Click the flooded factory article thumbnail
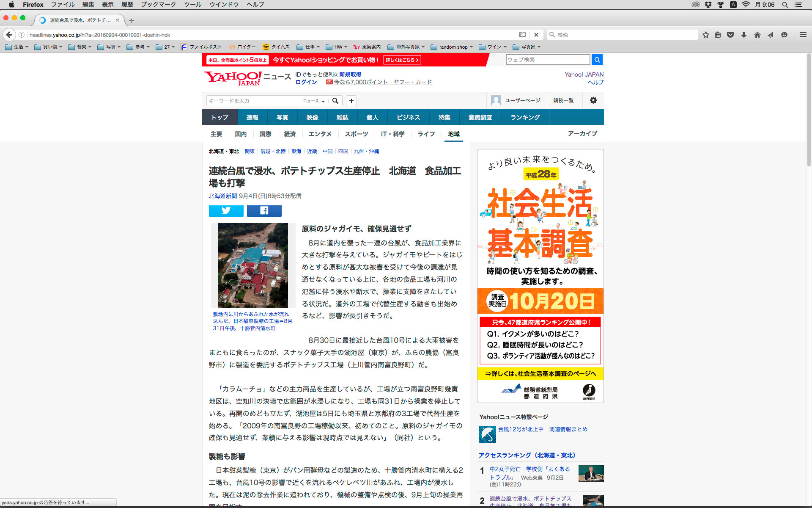The image size is (812, 508). pyautogui.click(x=253, y=265)
